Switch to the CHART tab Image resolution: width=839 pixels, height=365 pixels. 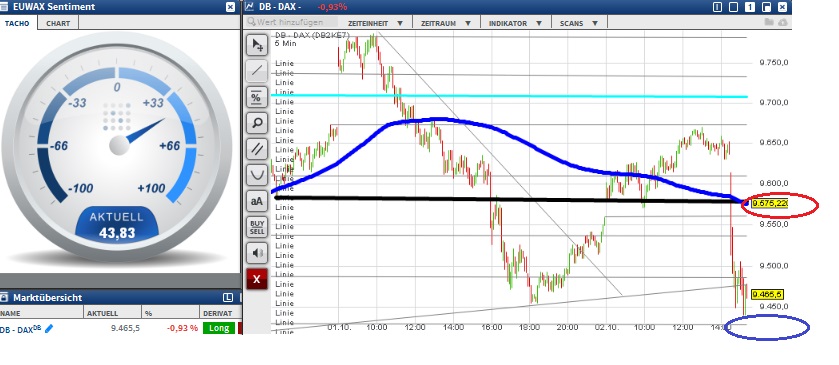pyautogui.click(x=58, y=23)
